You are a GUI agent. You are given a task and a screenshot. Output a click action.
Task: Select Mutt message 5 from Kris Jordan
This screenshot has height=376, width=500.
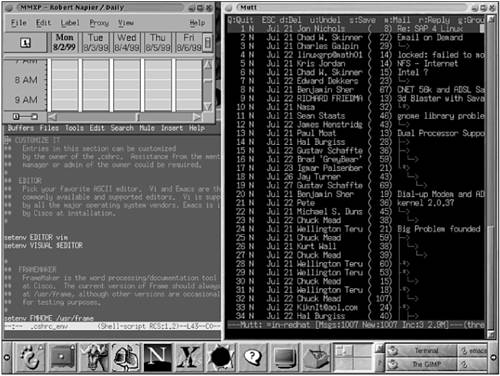click(x=356, y=63)
